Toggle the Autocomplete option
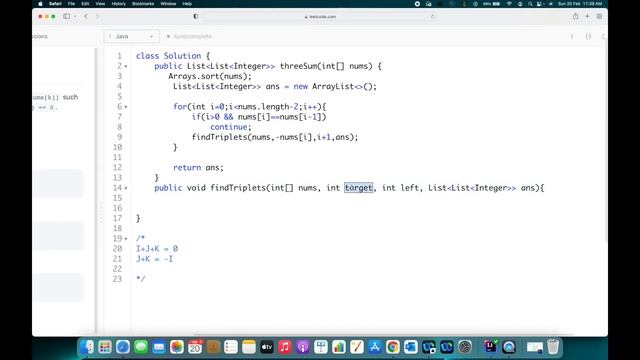The image size is (640, 360). click(x=189, y=36)
